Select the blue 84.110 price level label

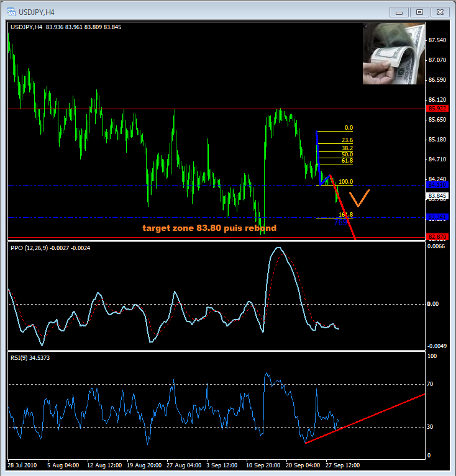[437, 184]
